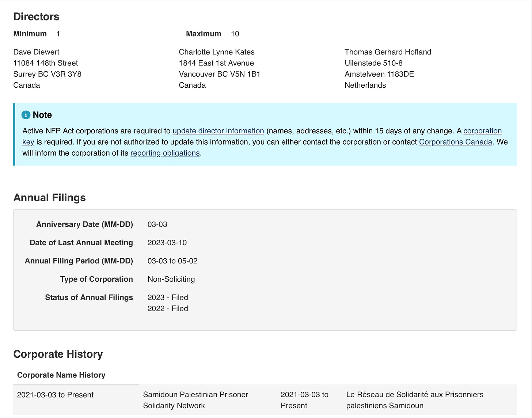Viewport: 532px width, 418px height.
Task: Select the Non-Soliciting value
Action: tap(171, 279)
